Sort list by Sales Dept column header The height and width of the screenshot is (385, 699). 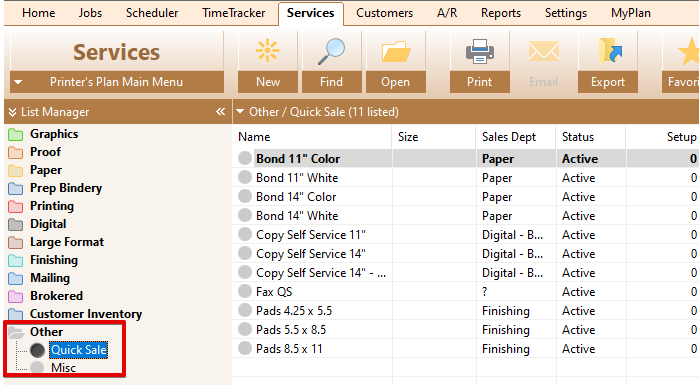(x=509, y=137)
